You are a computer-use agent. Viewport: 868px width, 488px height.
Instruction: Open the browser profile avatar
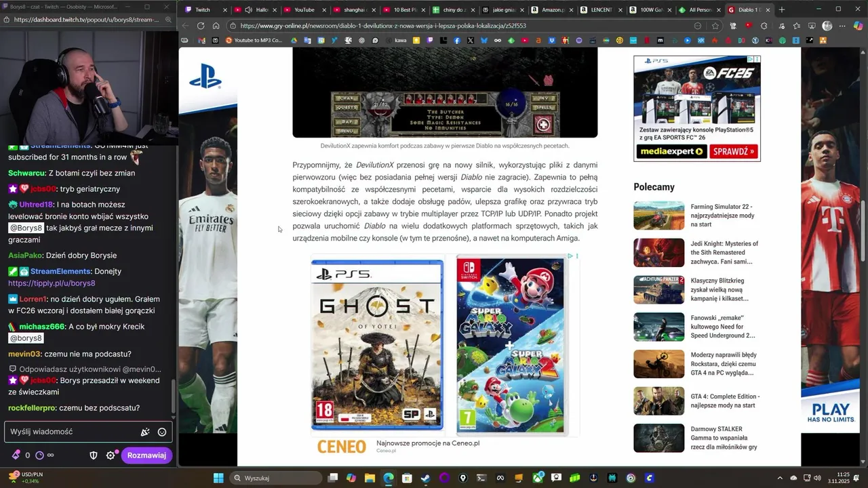(x=827, y=26)
